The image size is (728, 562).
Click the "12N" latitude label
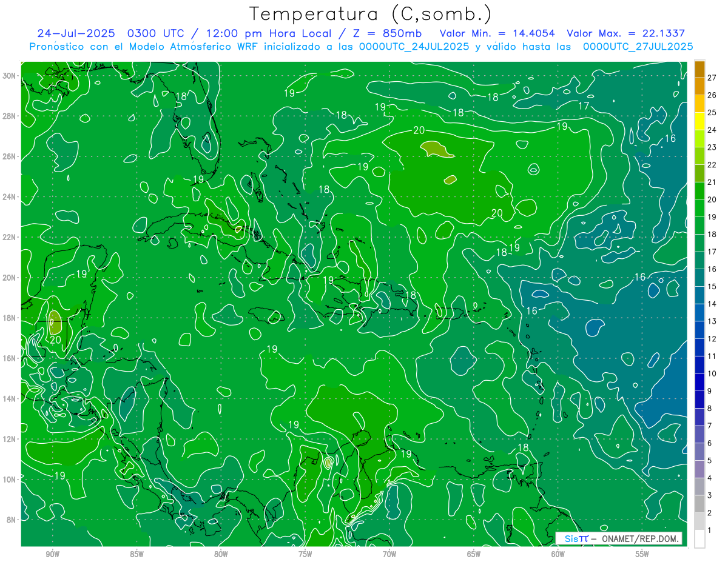[10, 439]
